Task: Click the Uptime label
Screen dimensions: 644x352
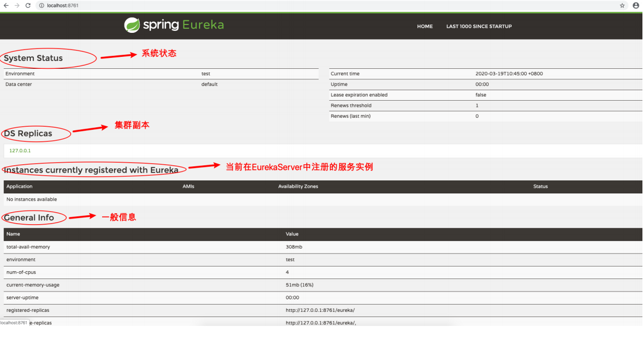Action: coord(339,84)
